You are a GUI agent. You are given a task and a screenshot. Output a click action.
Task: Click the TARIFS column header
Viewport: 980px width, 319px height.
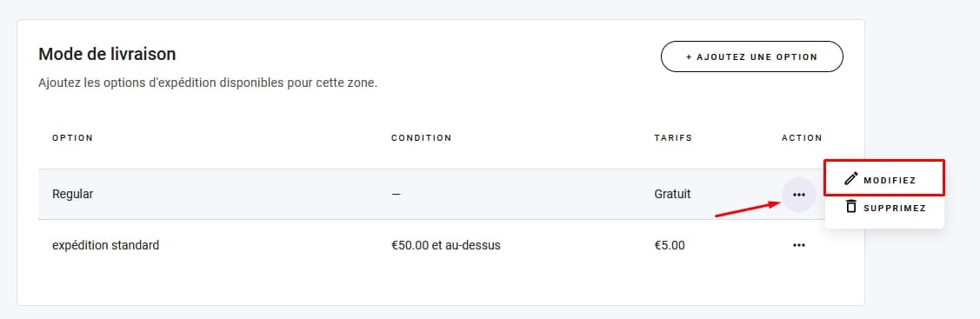pyautogui.click(x=673, y=138)
